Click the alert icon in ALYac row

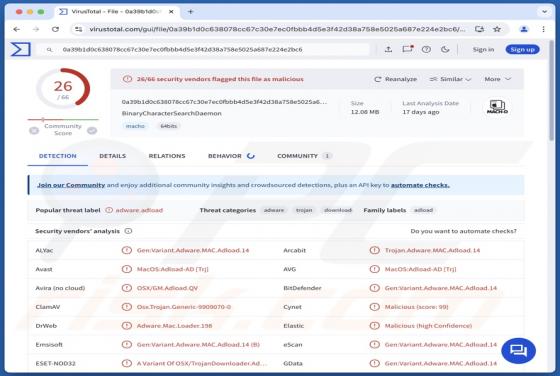[126, 250]
